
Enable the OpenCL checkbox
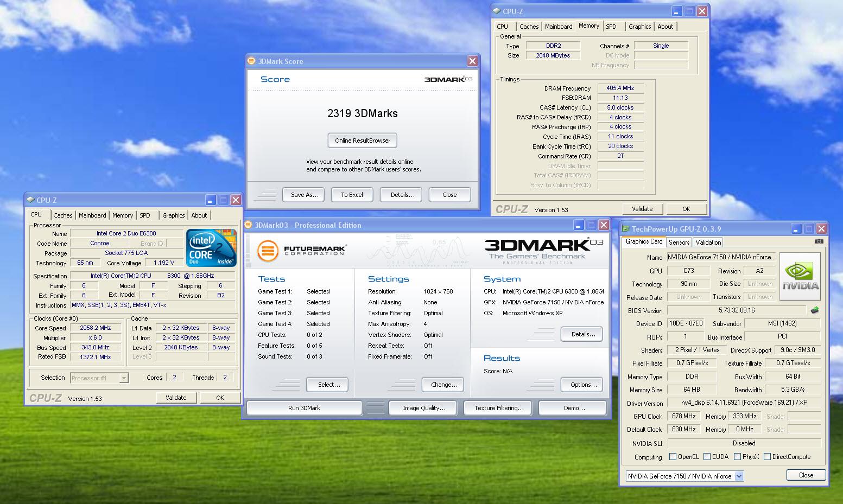point(673,457)
